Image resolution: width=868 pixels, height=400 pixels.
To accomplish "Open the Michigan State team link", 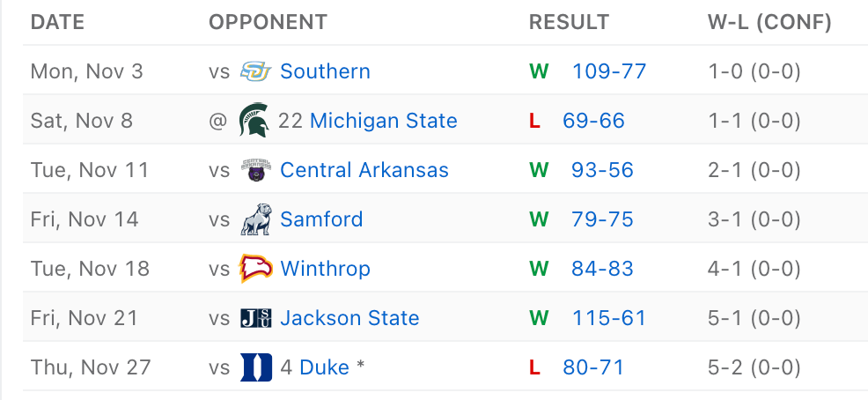I will coord(383,121).
